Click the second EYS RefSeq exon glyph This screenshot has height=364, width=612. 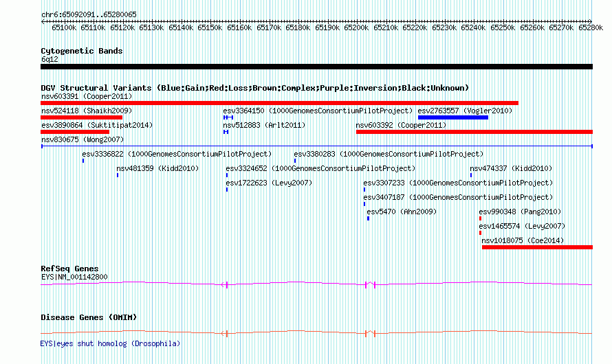point(370,285)
